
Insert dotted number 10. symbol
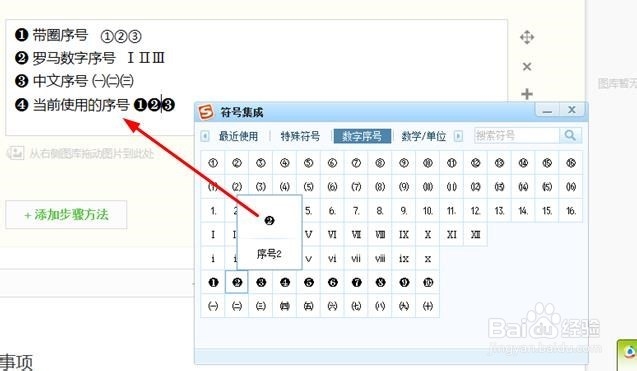428,210
